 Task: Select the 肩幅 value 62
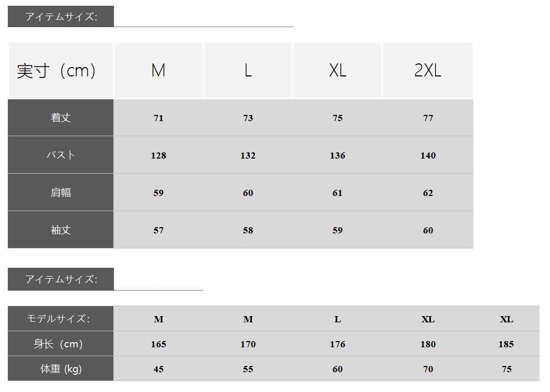[428, 193]
